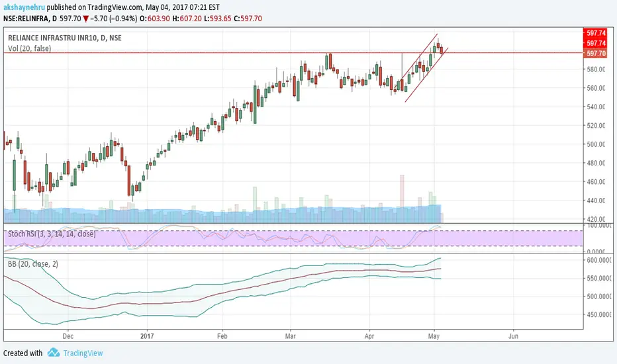617x364 pixels.
Task: Click the 520.00 price axis label
Action: pos(596,126)
